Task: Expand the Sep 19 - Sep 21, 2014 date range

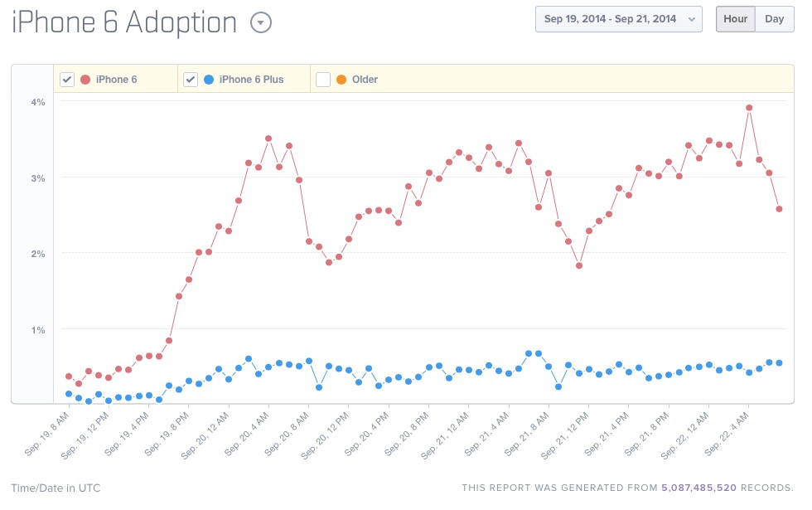Action: pyautogui.click(x=618, y=19)
